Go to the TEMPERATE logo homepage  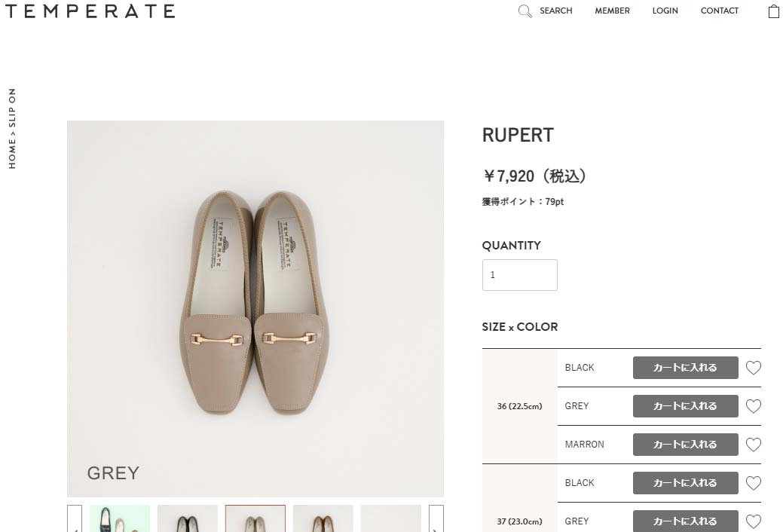[x=90, y=11]
